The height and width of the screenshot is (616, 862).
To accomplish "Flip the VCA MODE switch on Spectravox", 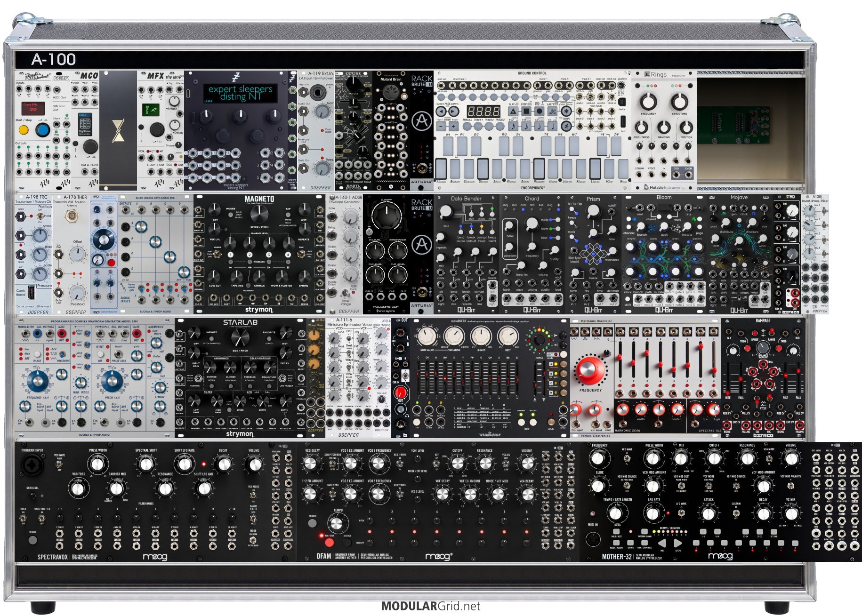I will pos(253,496).
